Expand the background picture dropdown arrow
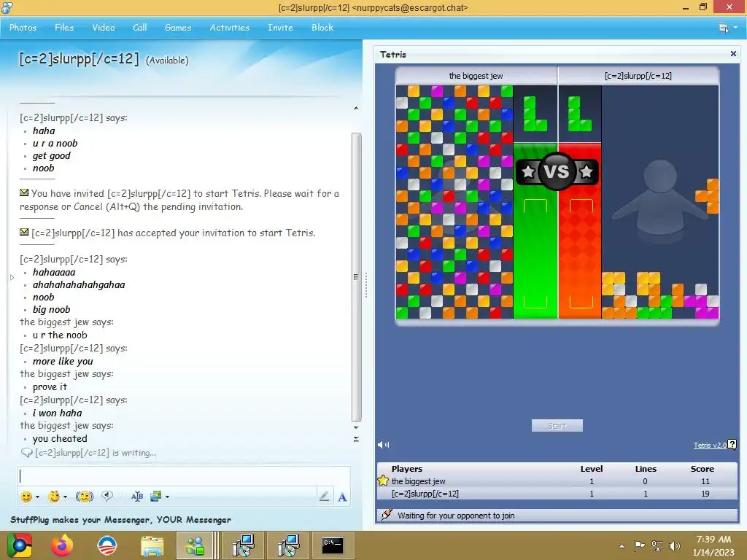 pos(167,497)
